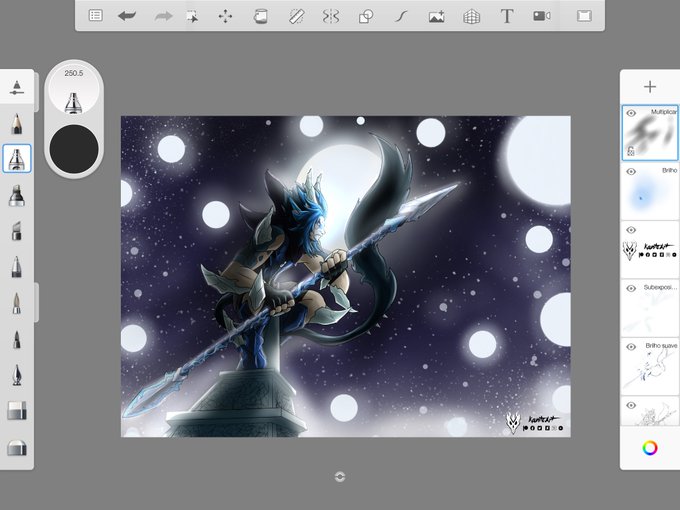Collapse the brush palette side handle
The image size is (680, 510).
pos(36,302)
